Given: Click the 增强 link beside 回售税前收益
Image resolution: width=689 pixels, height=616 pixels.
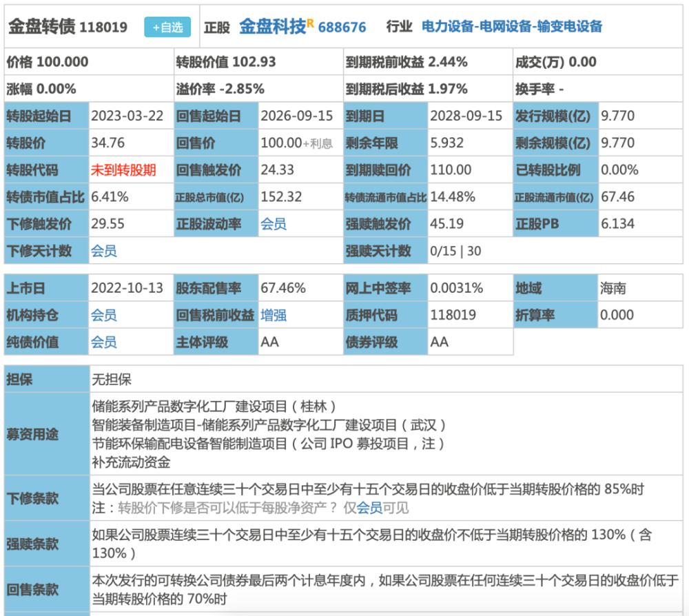Looking at the screenshot, I should [x=274, y=315].
